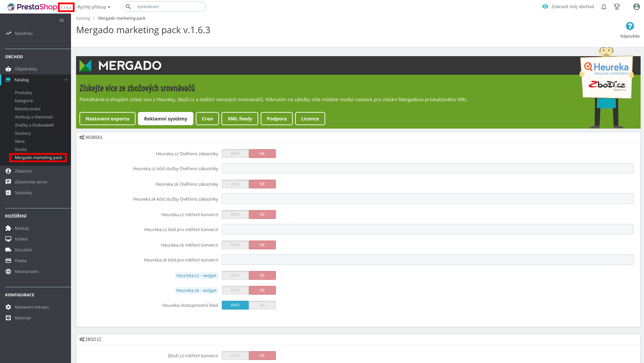Set Heureka.cz Ověřeno zákazníky to ANO
This screenshot has height=363, width=644.
coord(235,154)
